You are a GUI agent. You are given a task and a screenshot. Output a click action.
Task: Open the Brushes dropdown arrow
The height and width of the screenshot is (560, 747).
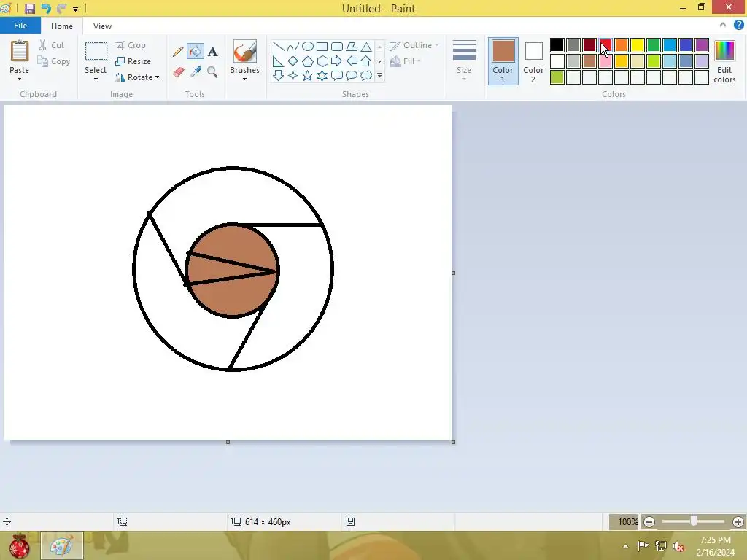[x=245, y=79]
